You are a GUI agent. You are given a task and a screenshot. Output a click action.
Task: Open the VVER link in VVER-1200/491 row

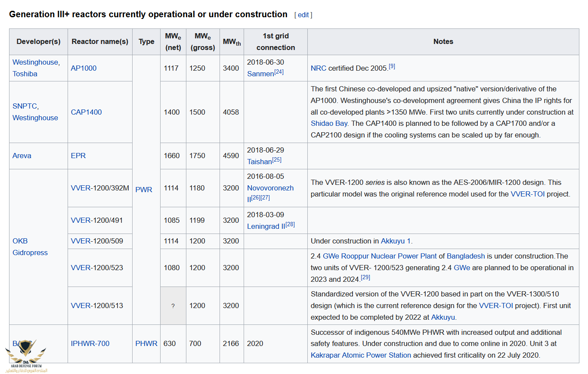(81, 220)
